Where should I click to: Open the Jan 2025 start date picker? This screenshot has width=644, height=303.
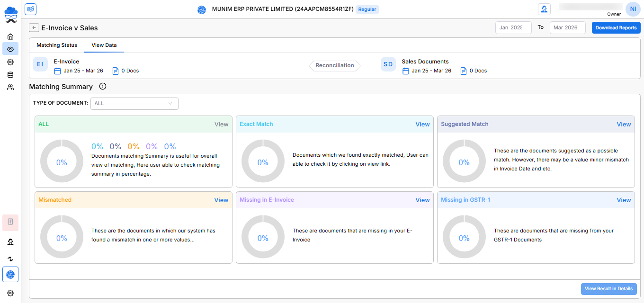(x=513, y=28)
